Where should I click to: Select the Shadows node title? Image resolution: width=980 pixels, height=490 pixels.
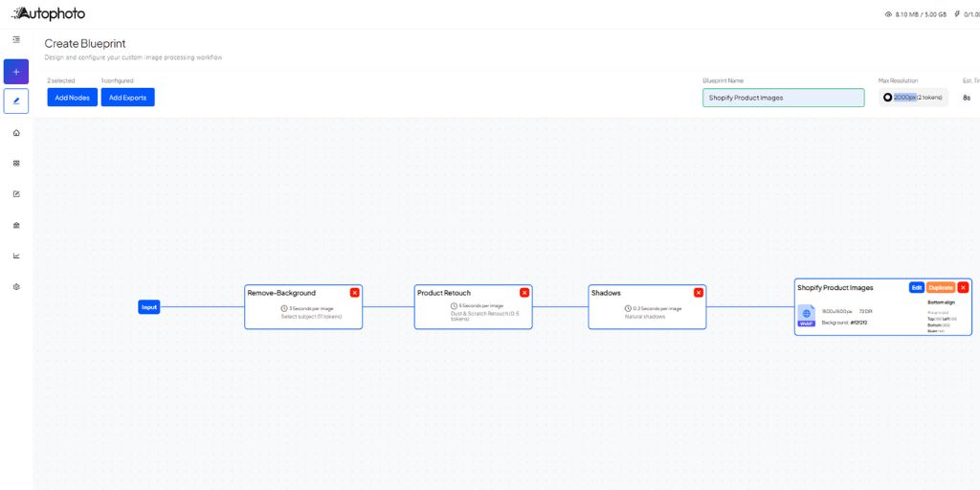click(606, 293)
